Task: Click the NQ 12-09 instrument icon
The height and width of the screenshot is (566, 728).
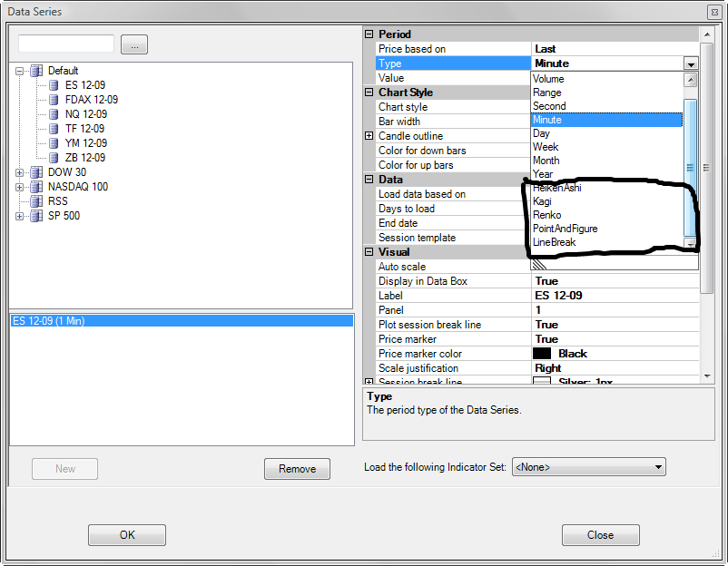Action: (x=54, y=114)
